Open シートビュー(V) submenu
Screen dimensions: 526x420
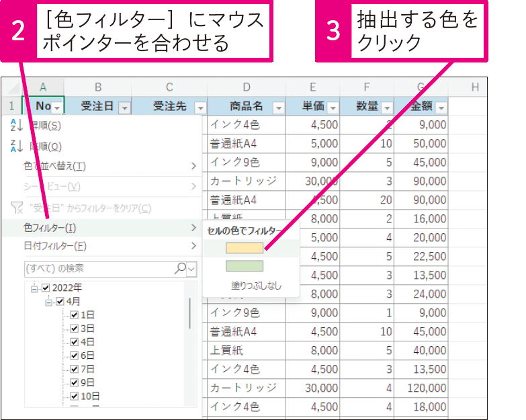(x=102, y=187)
